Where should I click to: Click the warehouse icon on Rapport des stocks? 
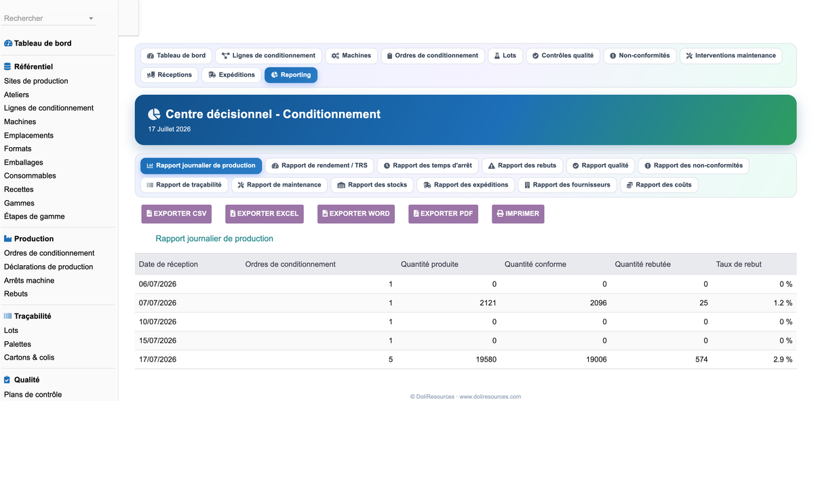pyautogui.click(x=341, y=185)
